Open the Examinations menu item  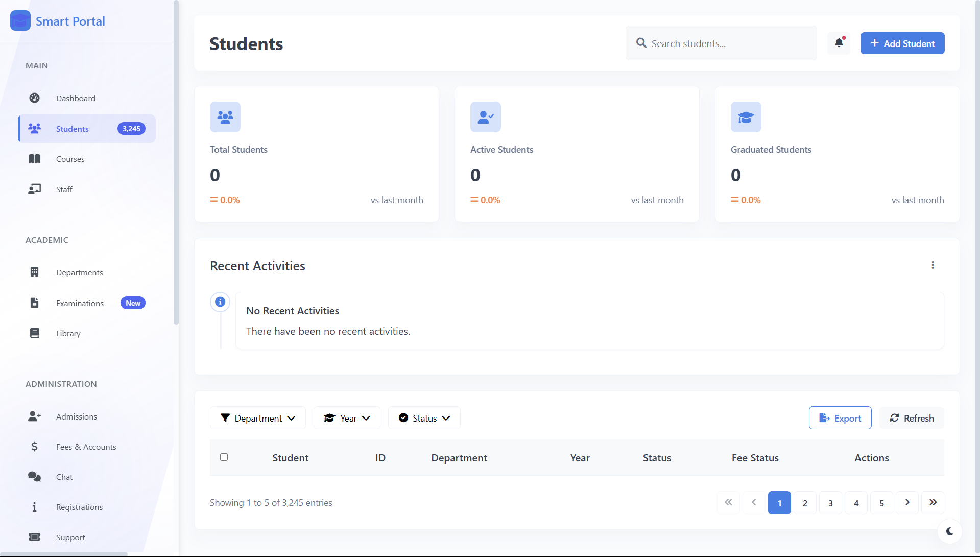(80, 303)
